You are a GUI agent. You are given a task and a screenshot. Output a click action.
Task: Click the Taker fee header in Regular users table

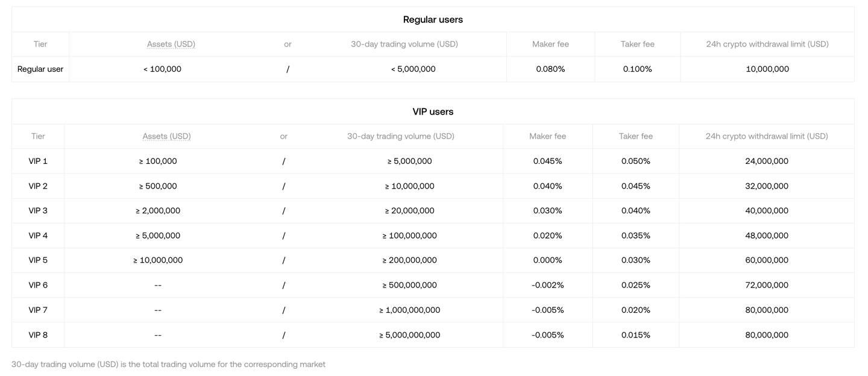[x=637, y=44]
